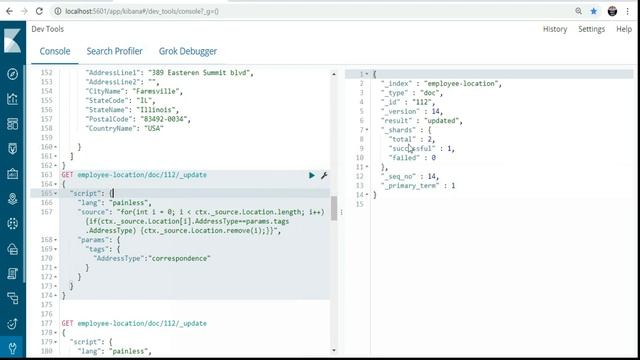640x360 pixels.
Task: Switch to Search Profiler tab
Action: [x=115, y=51]
